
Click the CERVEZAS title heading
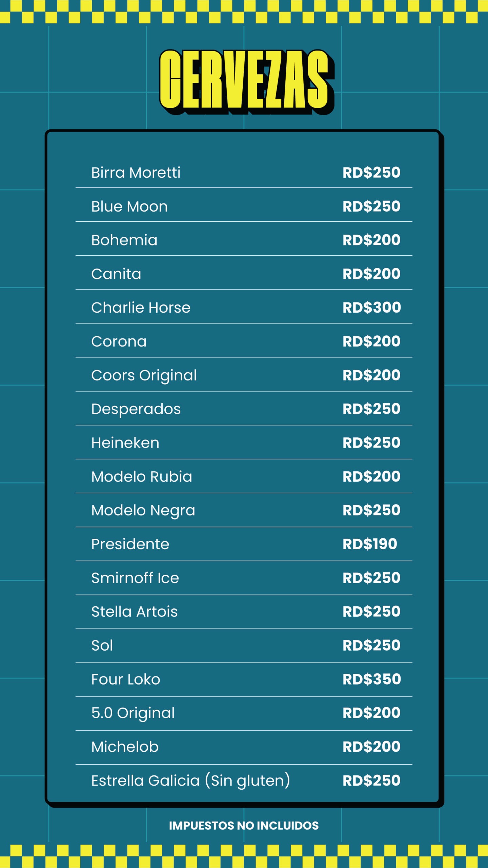(x=247, y=82)
